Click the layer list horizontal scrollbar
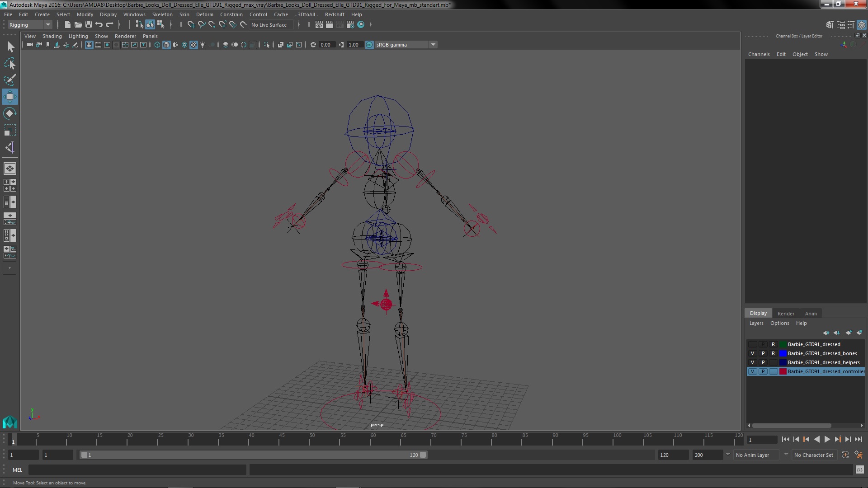 click(792, 426)
